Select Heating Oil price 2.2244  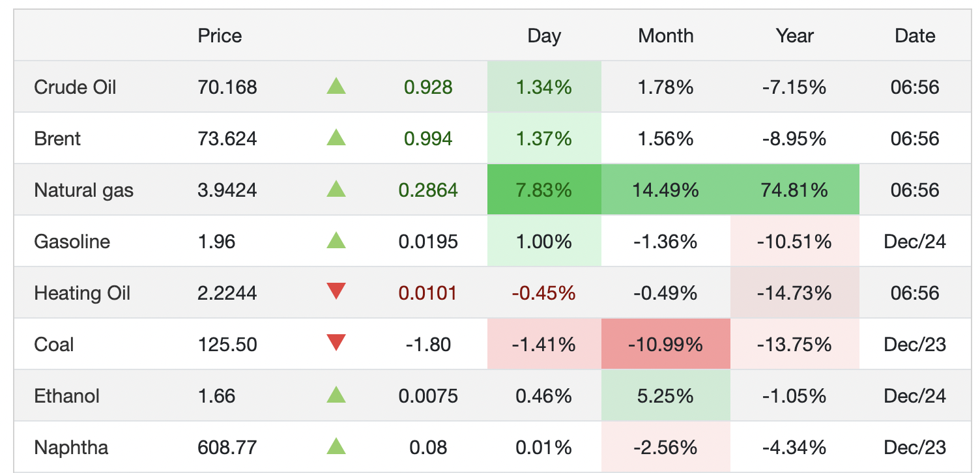point(227,293)
